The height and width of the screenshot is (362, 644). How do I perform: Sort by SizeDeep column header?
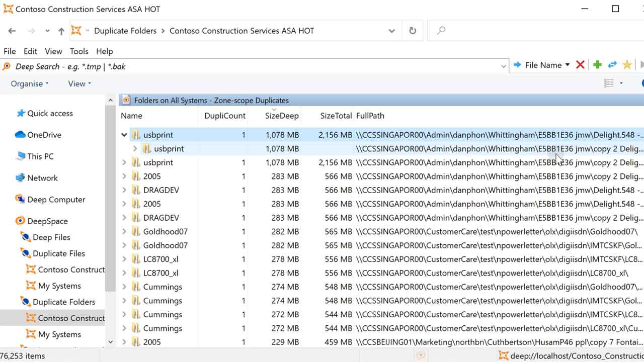pyautogui.click(x=282, y=116)
